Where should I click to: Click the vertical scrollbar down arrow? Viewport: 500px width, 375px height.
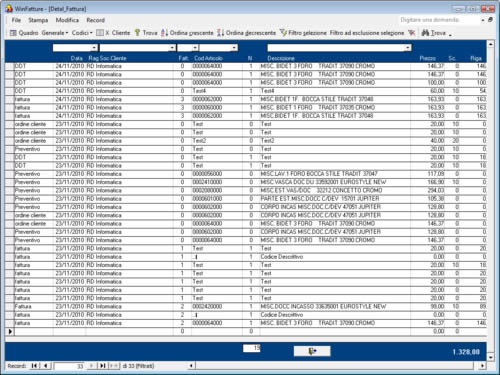pyautogui.click(x=490, y=357)
